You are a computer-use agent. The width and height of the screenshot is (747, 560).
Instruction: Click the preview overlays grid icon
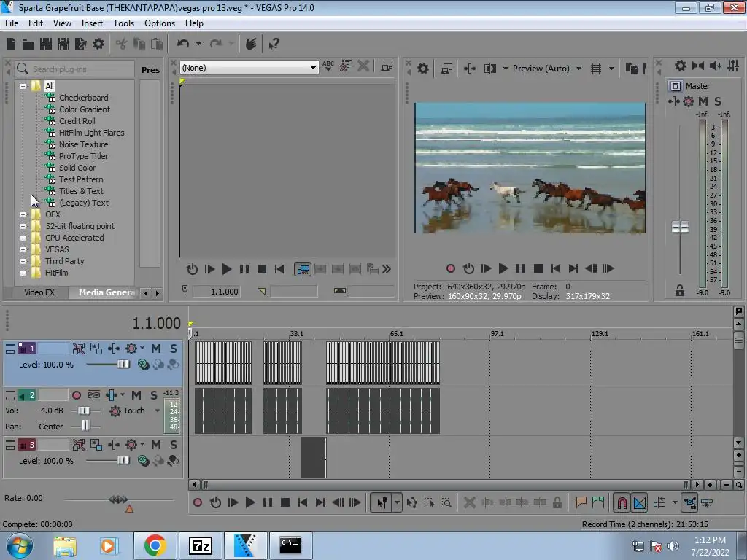pos(596,69)
